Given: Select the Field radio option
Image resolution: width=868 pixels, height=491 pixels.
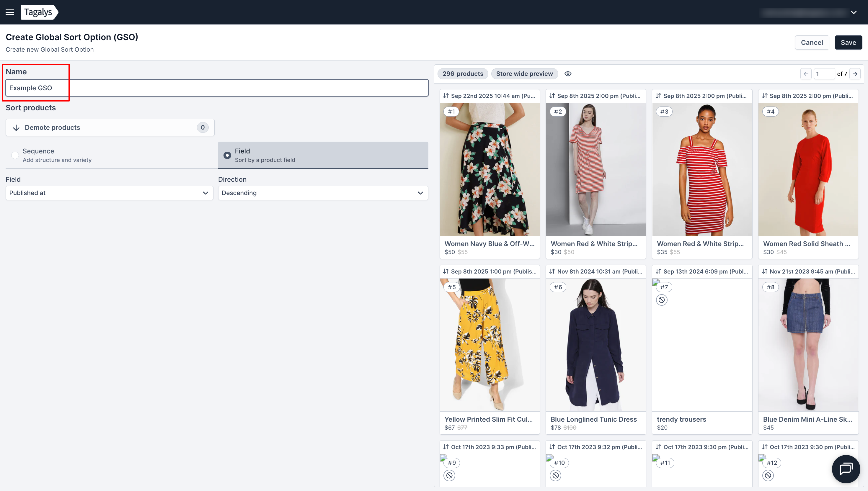Looking at the screenshot, I should (227, 155).
